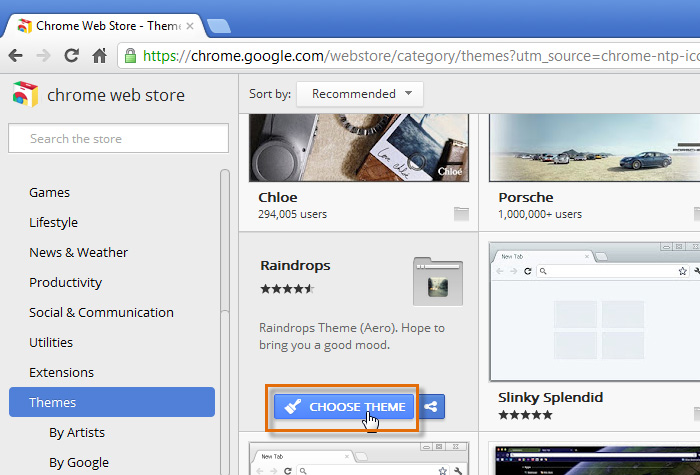This screenshot has width=700, height=475.
Task: Select the Themes section
Action: tap(112, 402)
